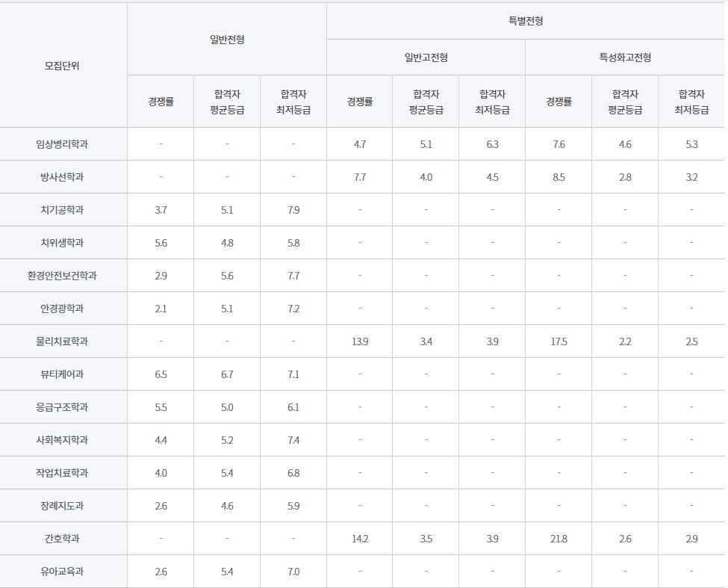Select the 임상병리학과 row label

coord(62,144)
